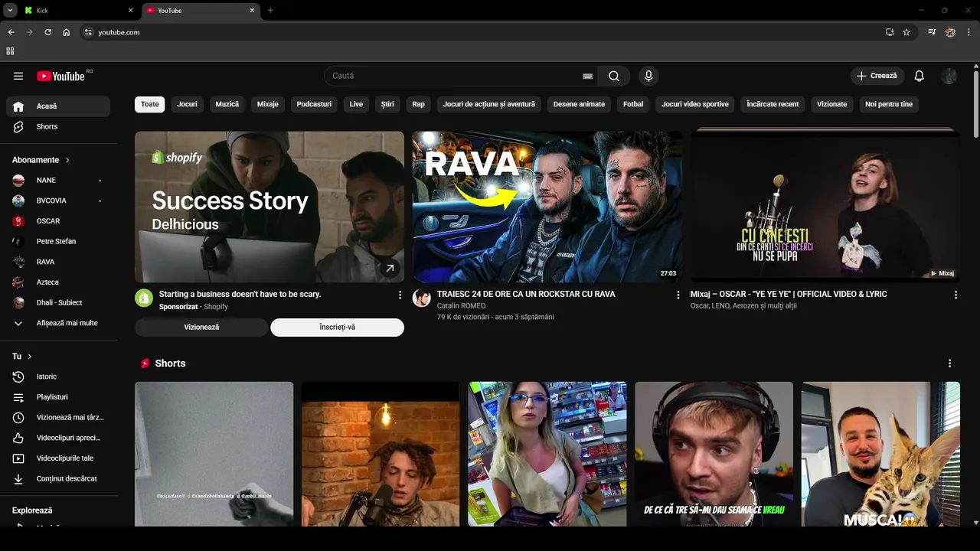Open the notifications bell
This screenshot has height=551, width=980.
point(920,76)
